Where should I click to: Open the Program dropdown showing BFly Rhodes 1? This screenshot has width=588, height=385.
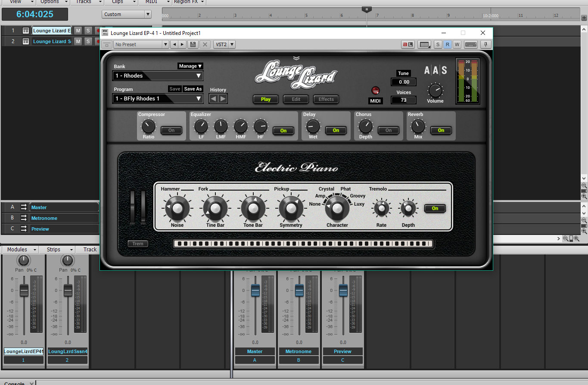click(158, 99)
